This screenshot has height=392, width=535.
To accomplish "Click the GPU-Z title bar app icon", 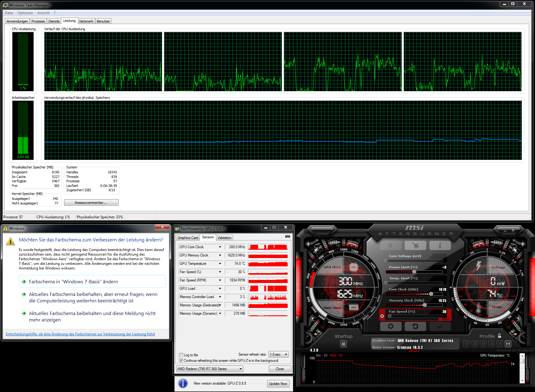I will [x=177, y=229].
